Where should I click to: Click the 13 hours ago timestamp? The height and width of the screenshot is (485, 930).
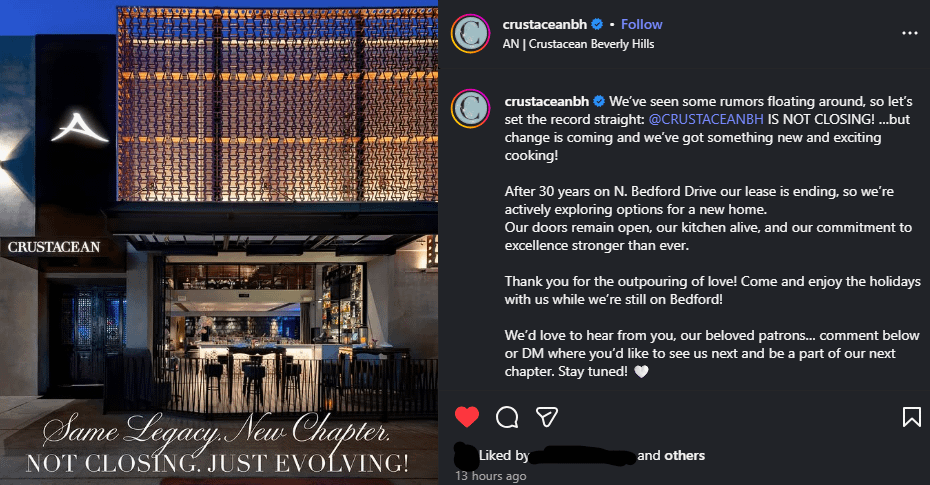491,476
